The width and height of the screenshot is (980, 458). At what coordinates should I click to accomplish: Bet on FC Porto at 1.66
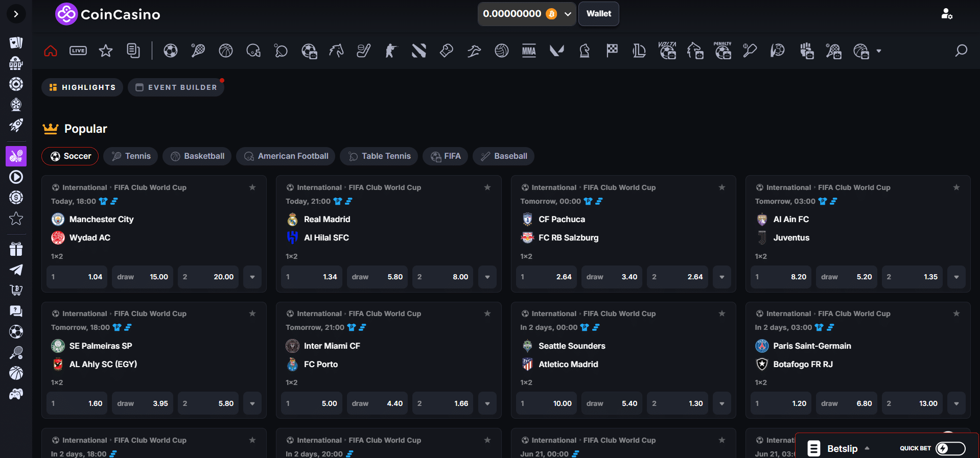point(443,403)
